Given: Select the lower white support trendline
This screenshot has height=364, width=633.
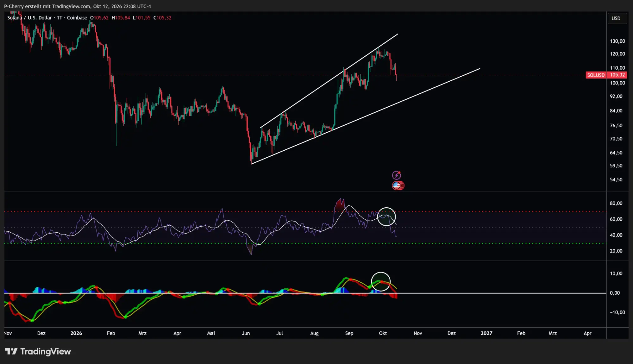Looking at the screenshot, I should 366,116.
